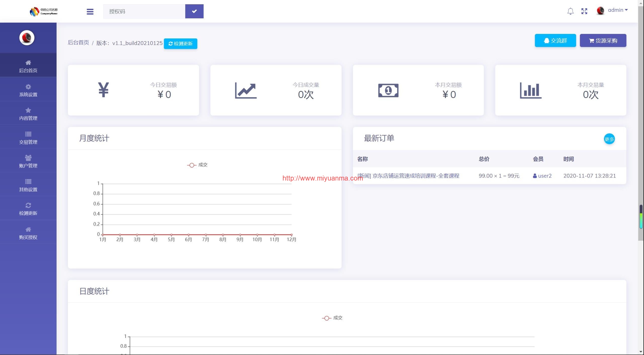Screen dimensions: 644x355
Task: Open the notifications bell icon
Action: point(570,11)
